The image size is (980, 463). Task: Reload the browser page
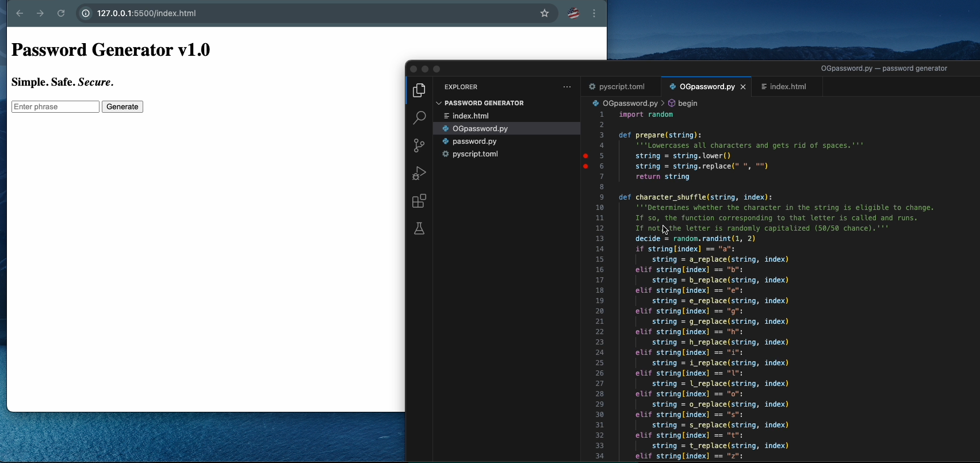coord(61,13)
